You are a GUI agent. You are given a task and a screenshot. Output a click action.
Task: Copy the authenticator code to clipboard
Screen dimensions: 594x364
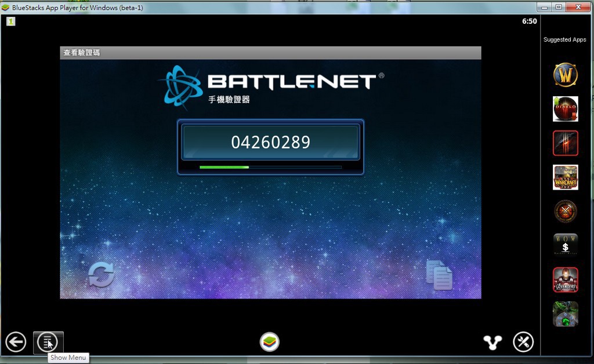(439, 275)
